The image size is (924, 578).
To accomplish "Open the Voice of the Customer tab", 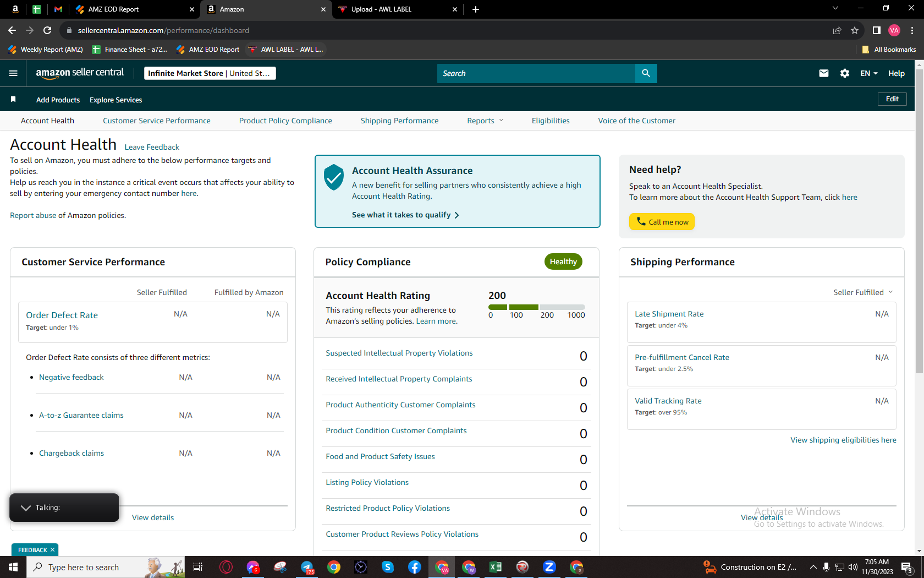I will [x=637, y=121].
